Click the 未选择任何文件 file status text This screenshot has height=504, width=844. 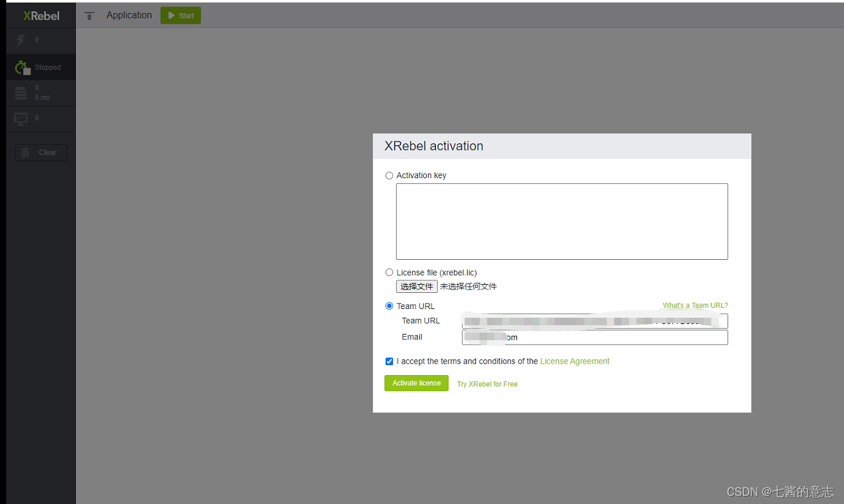[468, 287]
